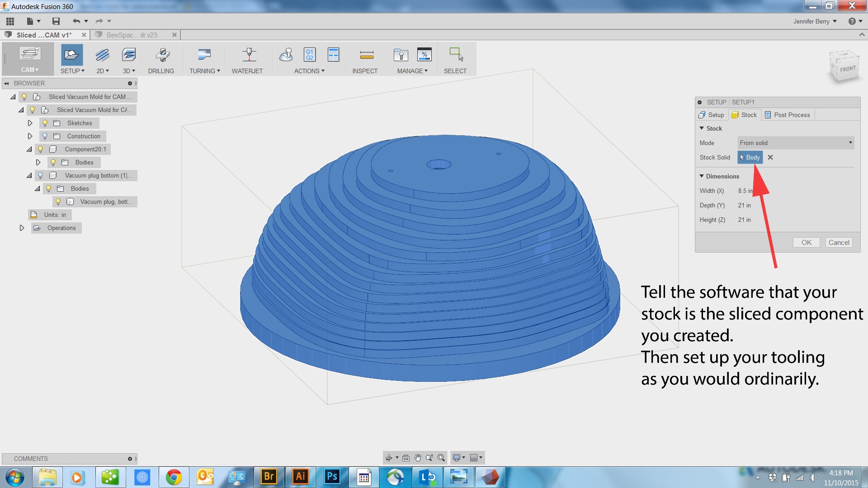Click the Select tool icon
Screen dimensions: 868x488
(456, 55)
